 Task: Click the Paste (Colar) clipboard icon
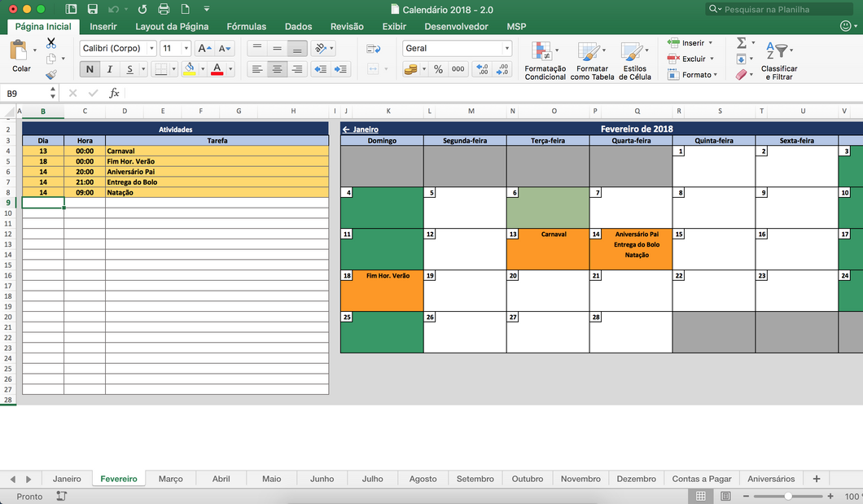pyautogui.click(x=19, y=50)
